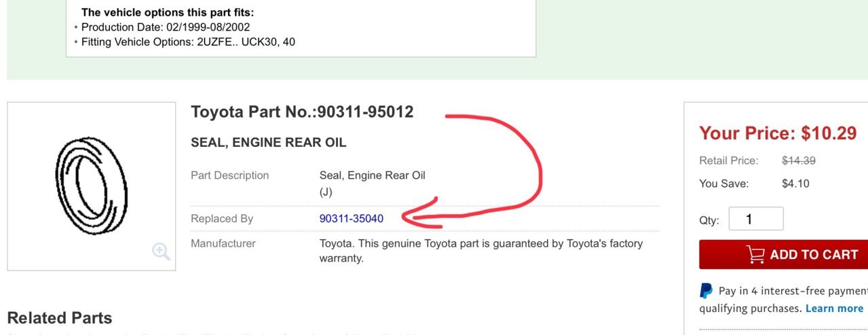This screenshot has height=335, width=868.
Task: Open the oil seal product thumbnail
Action: (92, 186)
